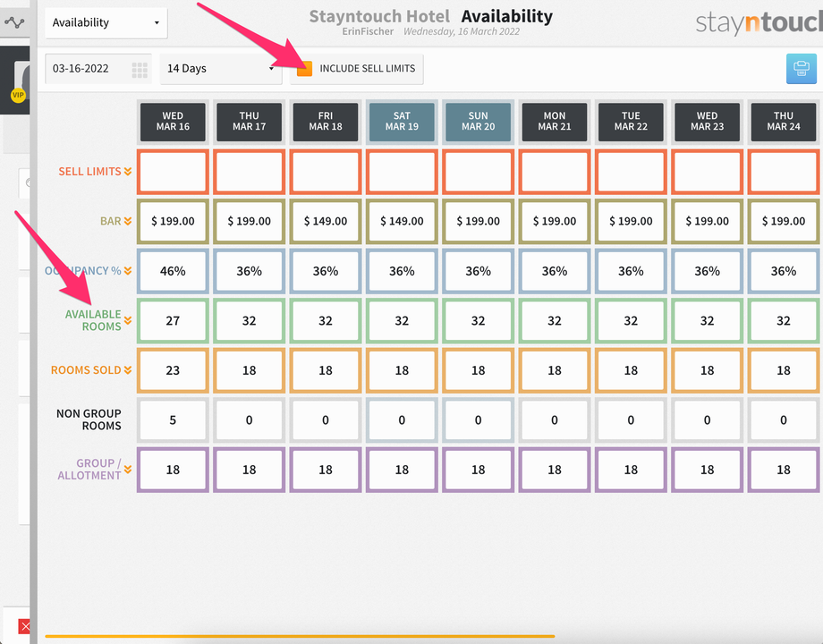
Task: Click the horizontal scrollbar at the bottom
Action: [300, 636]
